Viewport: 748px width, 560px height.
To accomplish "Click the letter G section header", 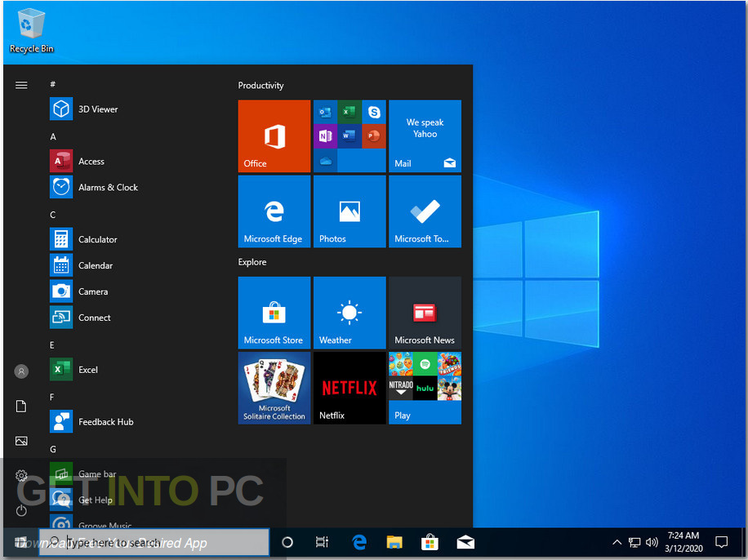I will tap(53, 449).
